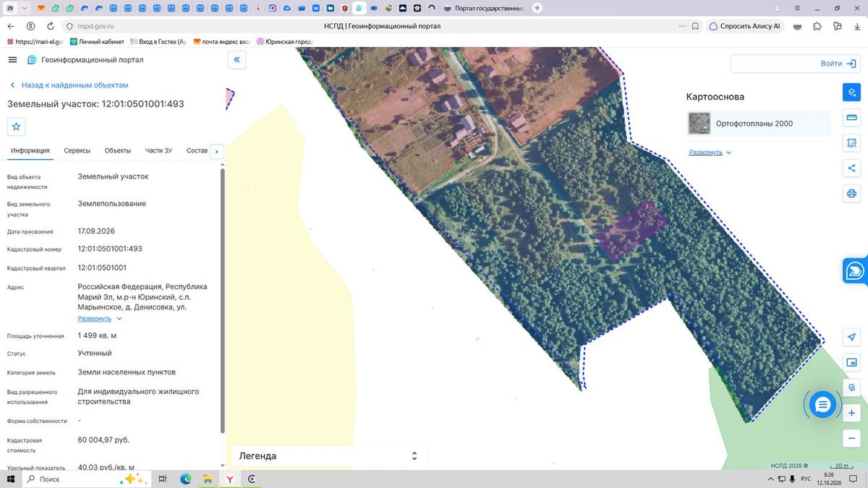Collapse the side panel with double-chevron button
The width and height of the screenshot is (868, 488).
click(x=237, y=59)
